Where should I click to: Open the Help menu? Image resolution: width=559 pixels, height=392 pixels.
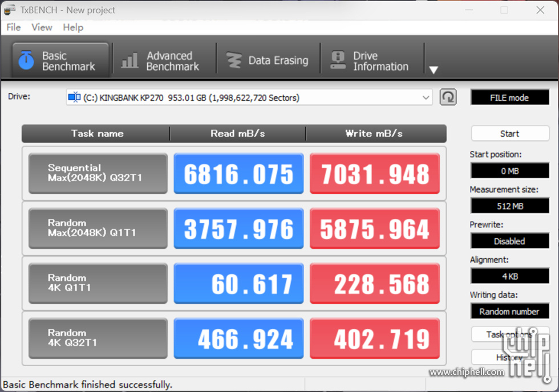[73, 27]
